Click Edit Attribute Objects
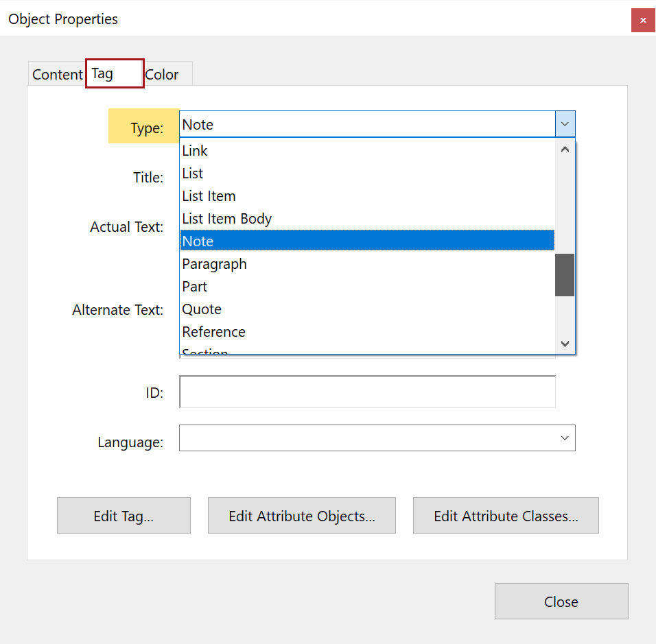 pos(301,515)
